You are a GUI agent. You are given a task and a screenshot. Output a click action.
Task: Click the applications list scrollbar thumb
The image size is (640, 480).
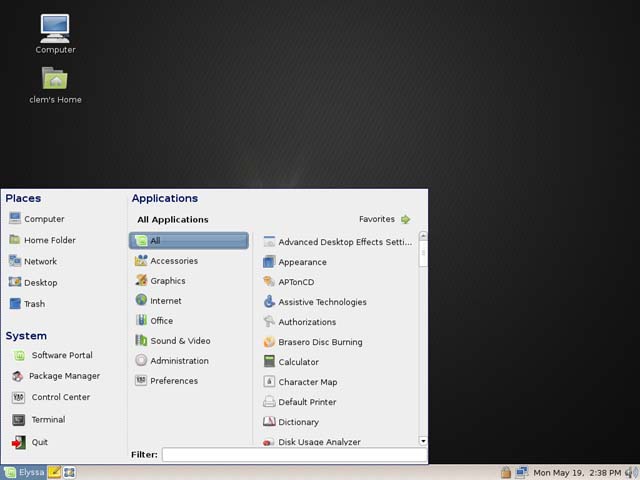click(423, 253)
